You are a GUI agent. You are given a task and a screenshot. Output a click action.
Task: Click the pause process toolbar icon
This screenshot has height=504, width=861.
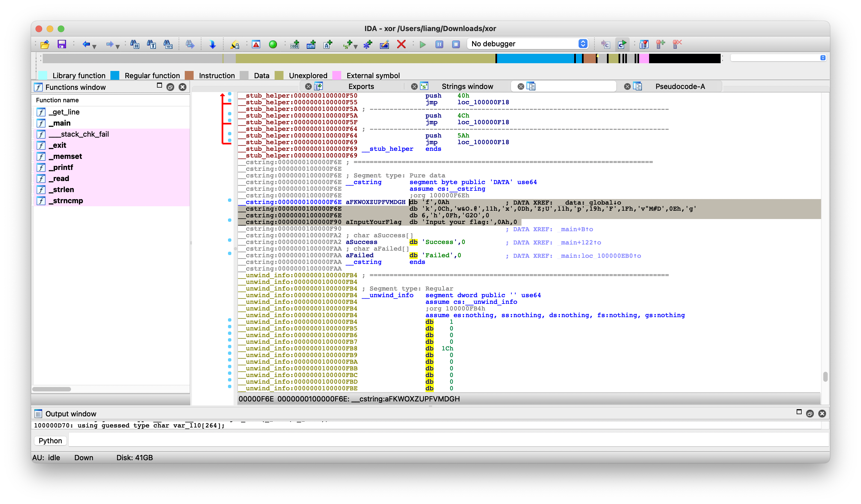(x=439, y=44)
